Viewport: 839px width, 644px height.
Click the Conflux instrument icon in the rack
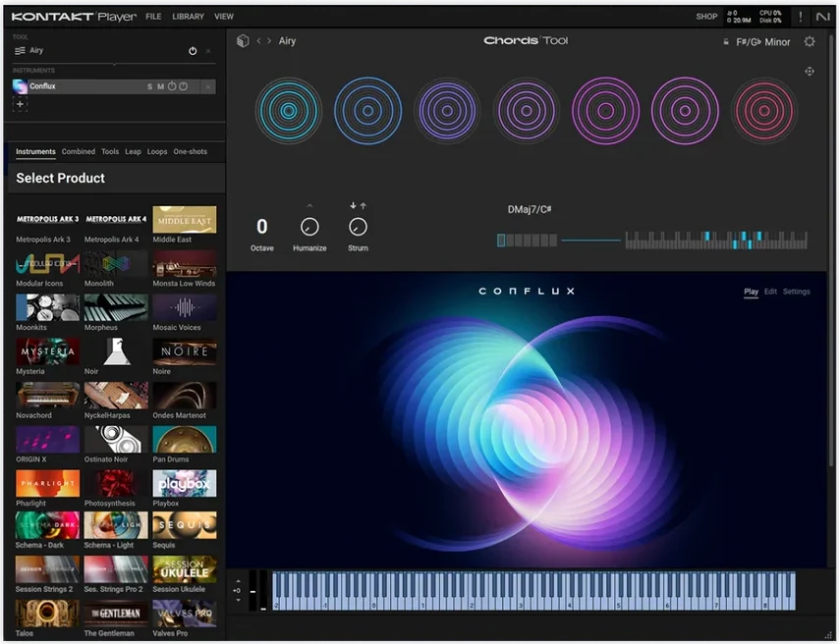[x=20, y=86]
